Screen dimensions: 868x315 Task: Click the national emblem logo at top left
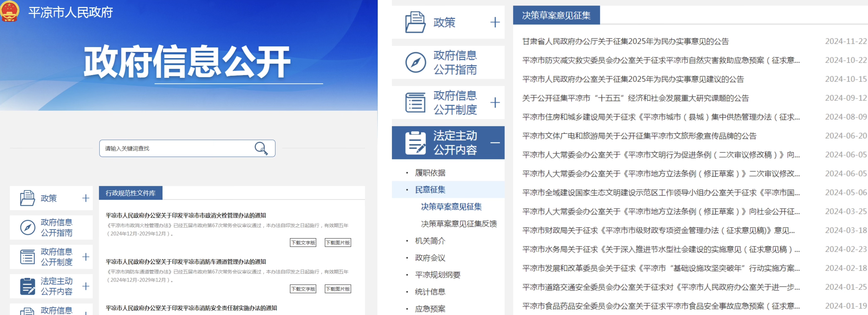(x=9, y=11)
